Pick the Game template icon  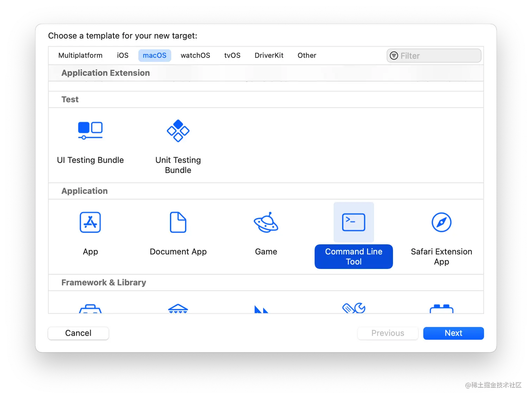pos(266,222)
